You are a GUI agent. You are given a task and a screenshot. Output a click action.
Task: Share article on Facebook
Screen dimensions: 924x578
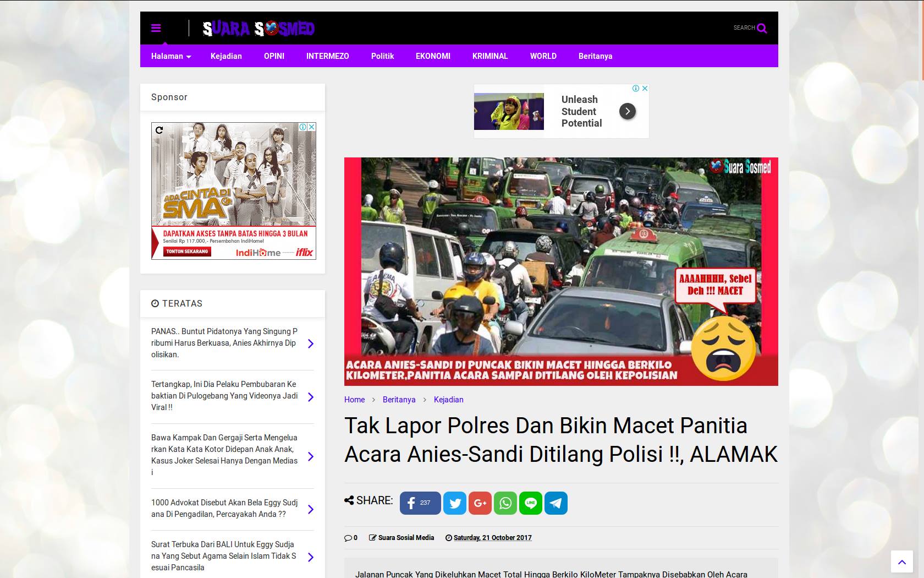coord(420,503)
